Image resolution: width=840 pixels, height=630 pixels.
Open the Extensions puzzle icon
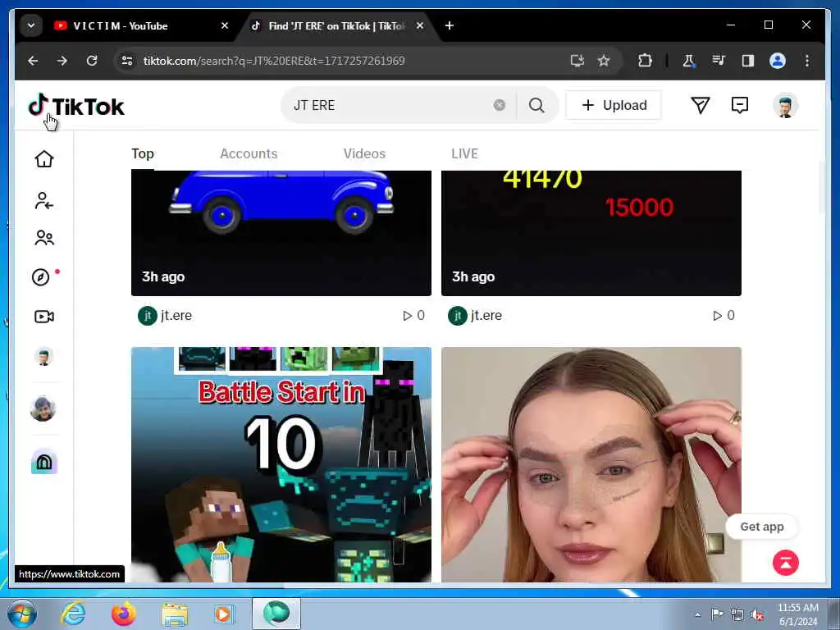click(645, 61)
